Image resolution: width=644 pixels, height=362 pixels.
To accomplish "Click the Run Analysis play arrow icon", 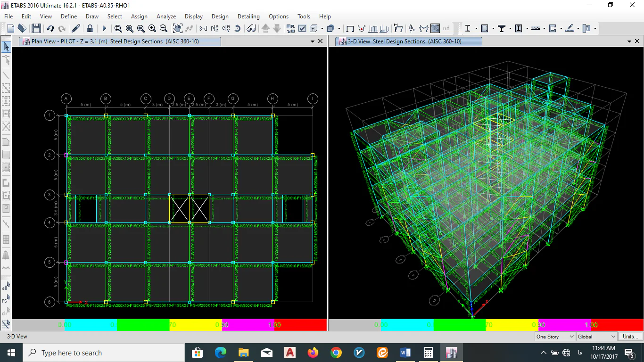I will [x=104, y=29].
